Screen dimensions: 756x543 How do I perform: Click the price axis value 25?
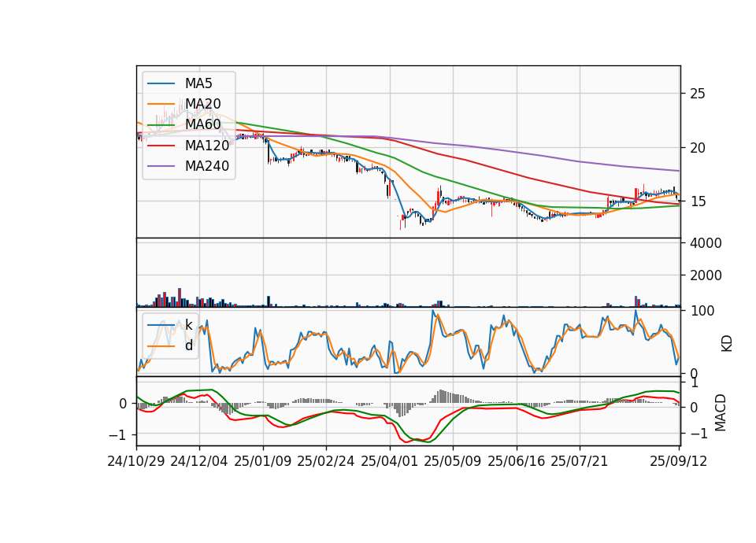698,94
